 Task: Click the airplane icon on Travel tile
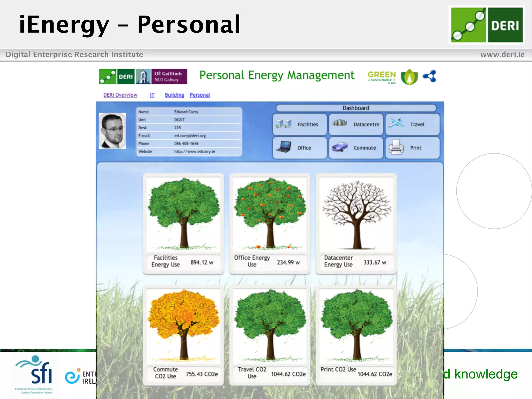tap(396, 123)
